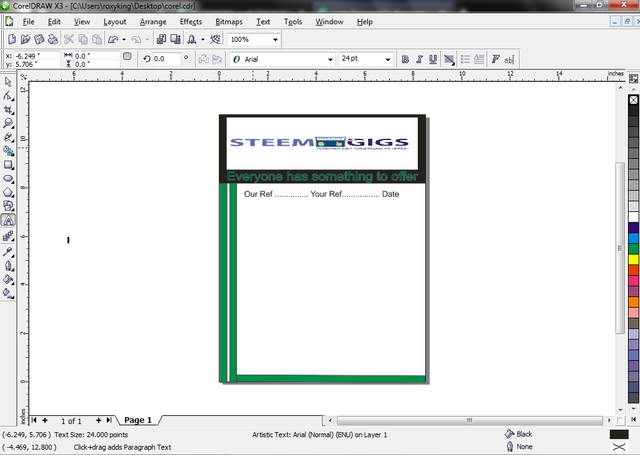Click the Cut scissors icon
640x455 pixels.
[69, 39]
